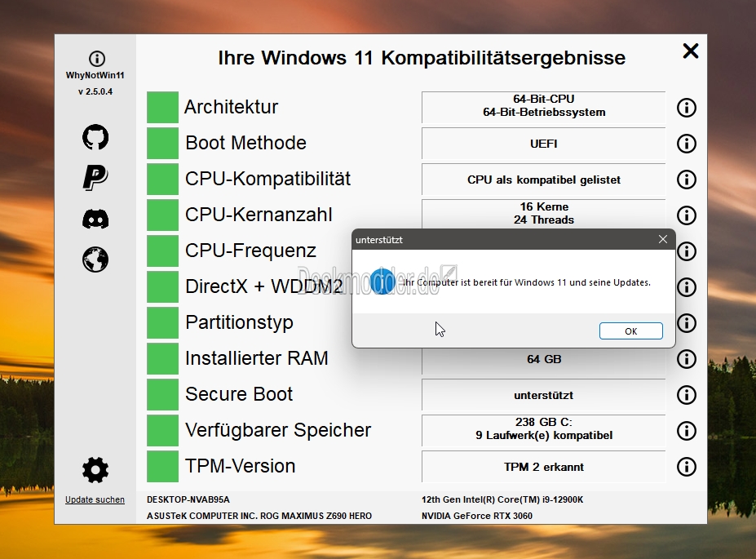
Task: Click the 'Architektur' row label
Action: click(231, 107)
